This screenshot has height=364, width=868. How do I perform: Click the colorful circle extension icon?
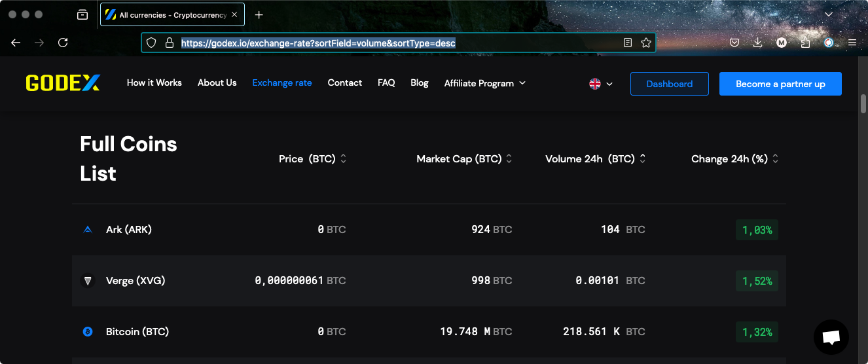coord(829,43)
